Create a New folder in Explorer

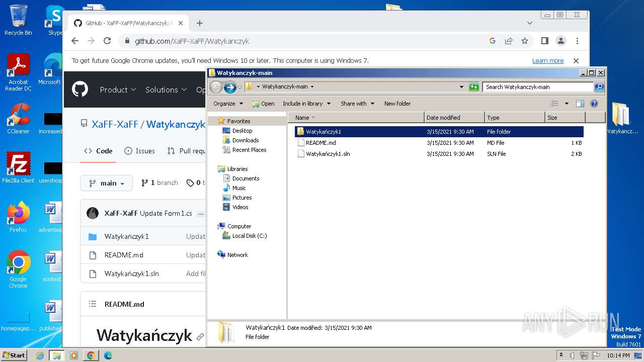tap(397, 104)
